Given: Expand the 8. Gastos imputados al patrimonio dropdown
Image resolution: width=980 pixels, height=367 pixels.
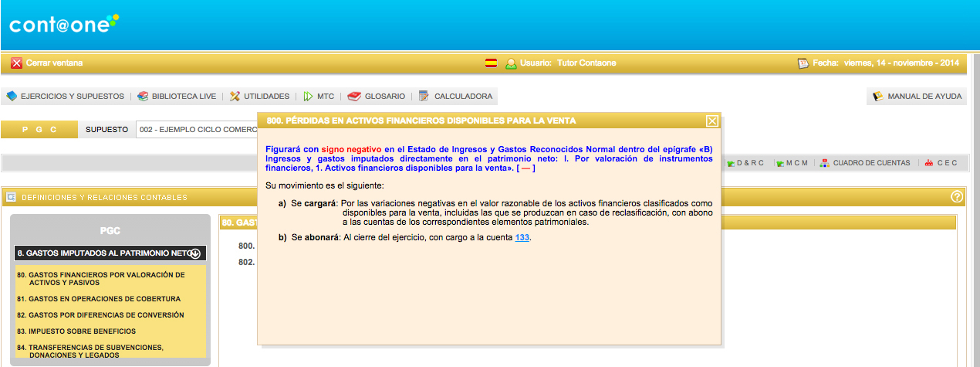Looking at the screenshot, I should pos(110,253).
